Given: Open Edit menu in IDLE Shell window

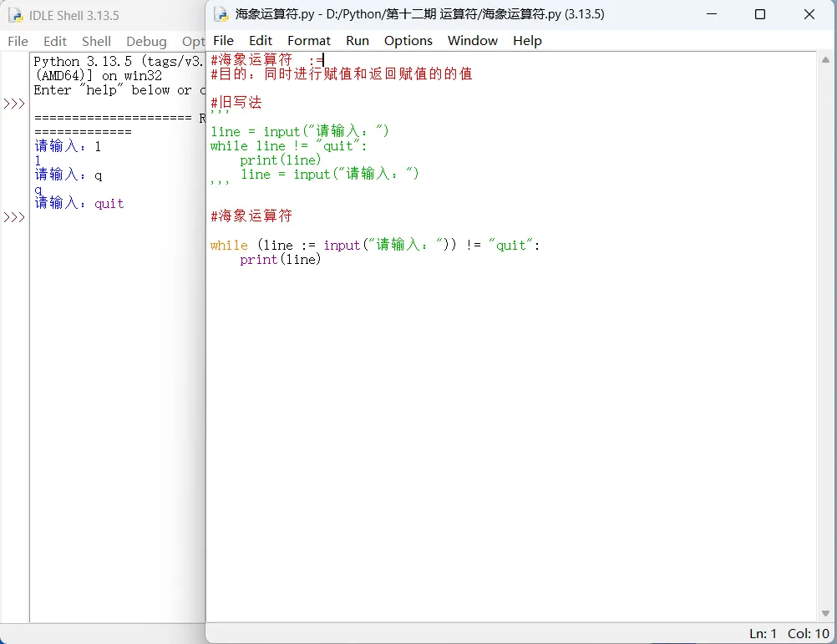Looking at the screenshot, I should [x=54, y=41].
